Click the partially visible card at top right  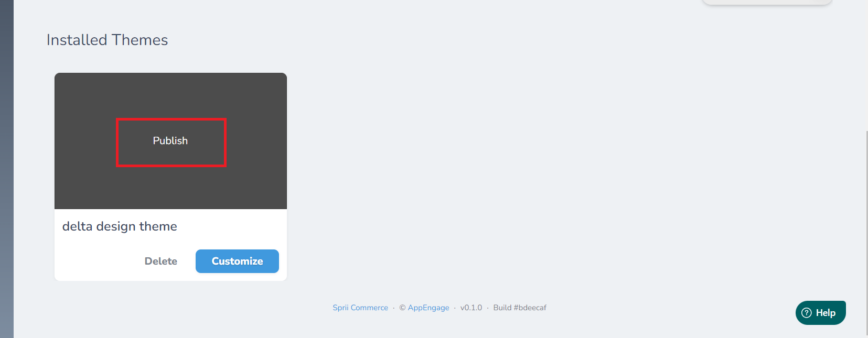767,2
